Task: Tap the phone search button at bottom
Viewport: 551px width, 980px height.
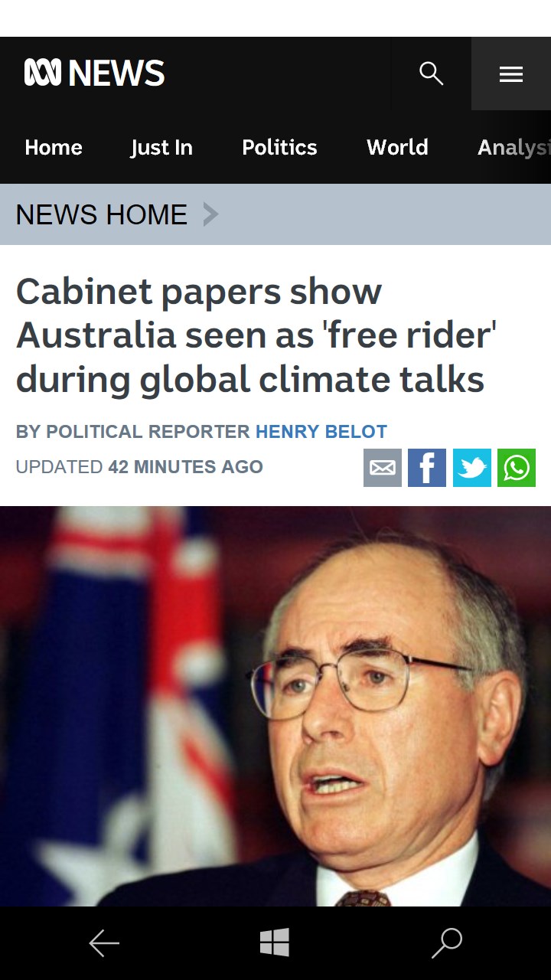Action: coord(447,943)
